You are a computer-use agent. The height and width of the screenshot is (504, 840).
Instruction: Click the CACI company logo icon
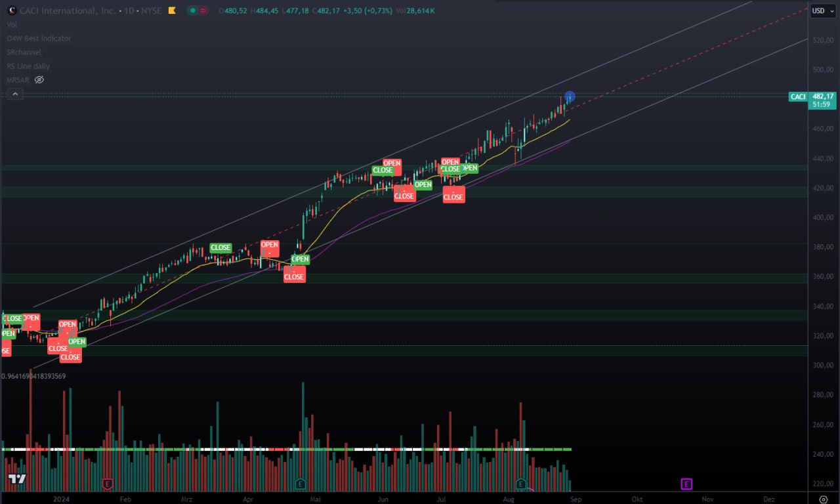point(11,10)
